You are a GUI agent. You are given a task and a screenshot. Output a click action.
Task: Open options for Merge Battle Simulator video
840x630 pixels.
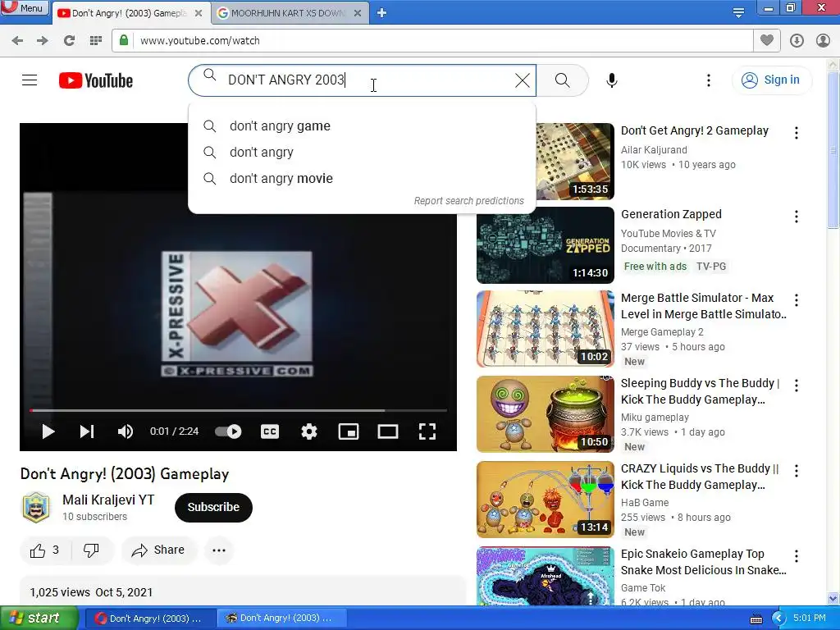(797, 300)
